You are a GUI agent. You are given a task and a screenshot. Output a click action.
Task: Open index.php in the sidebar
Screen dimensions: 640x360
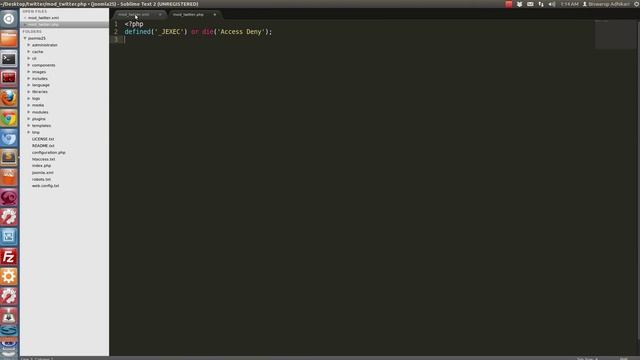[x=41, y=166]
